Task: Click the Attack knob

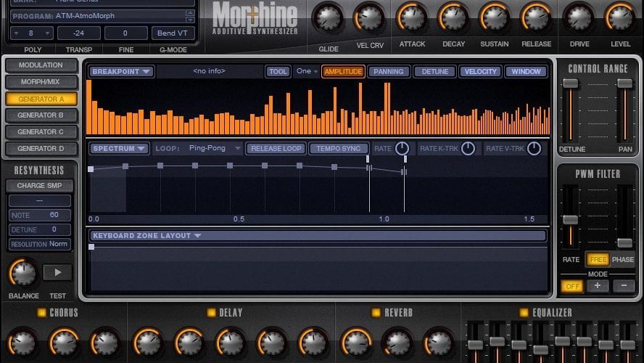Action: (412, 17)
